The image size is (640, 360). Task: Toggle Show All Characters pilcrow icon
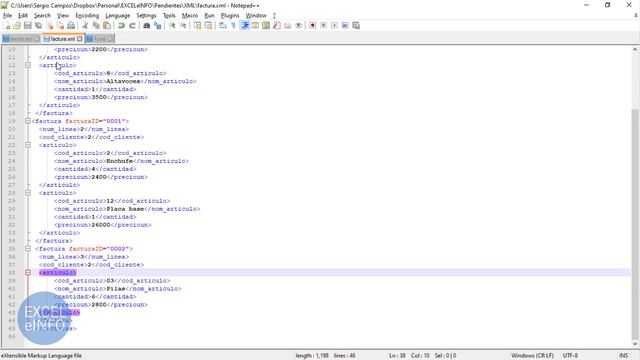click(x=233, y=25)
